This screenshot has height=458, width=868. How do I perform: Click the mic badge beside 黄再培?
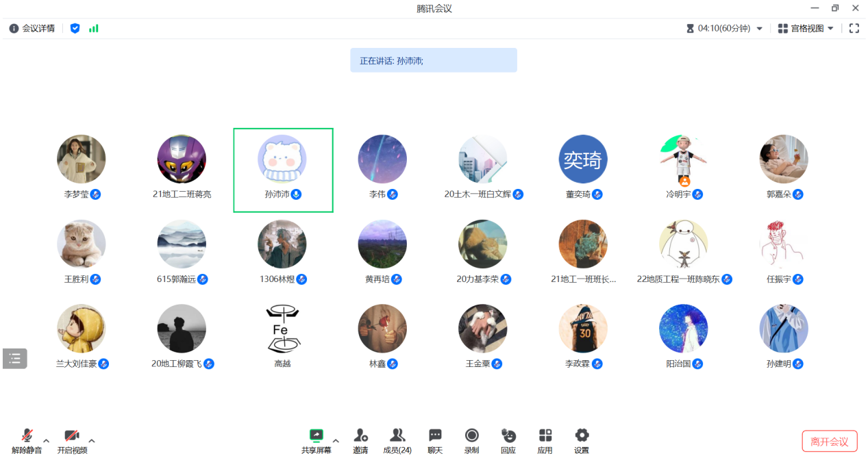(397, 279)
